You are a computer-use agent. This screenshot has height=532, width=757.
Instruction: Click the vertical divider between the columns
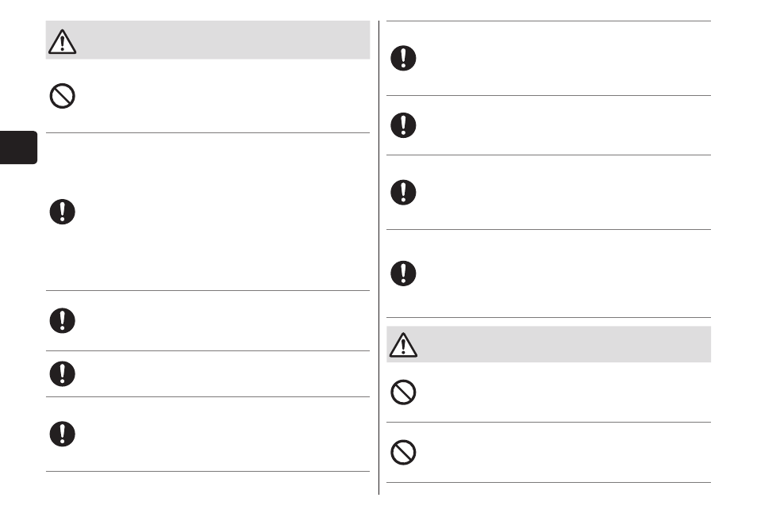click(x=379, y=258)
